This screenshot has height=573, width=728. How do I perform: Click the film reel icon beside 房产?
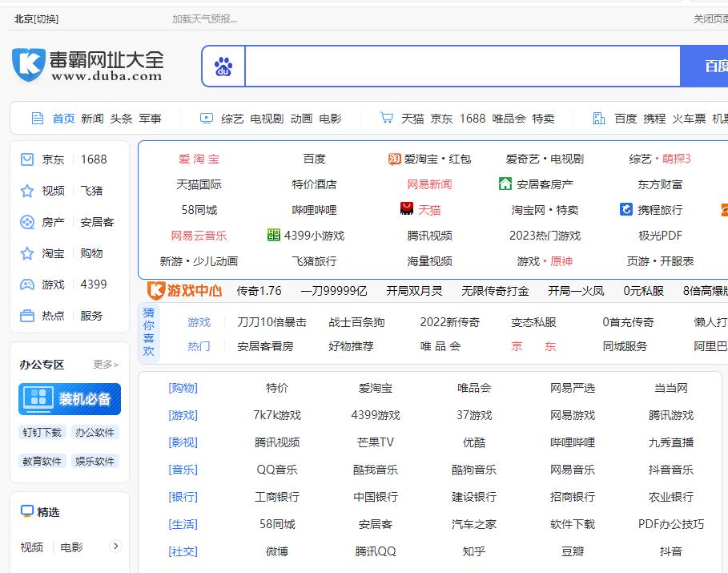[x=27, y=222]
